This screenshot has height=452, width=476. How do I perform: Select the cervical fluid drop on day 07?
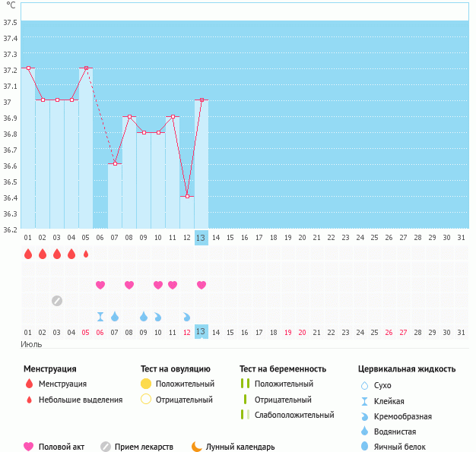pyautogui.click(x=115, y=316)
